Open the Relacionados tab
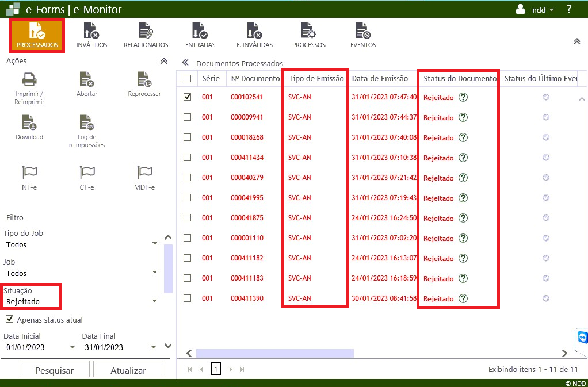The width and height of the screenshot is (588, 387). coord(146,36)
